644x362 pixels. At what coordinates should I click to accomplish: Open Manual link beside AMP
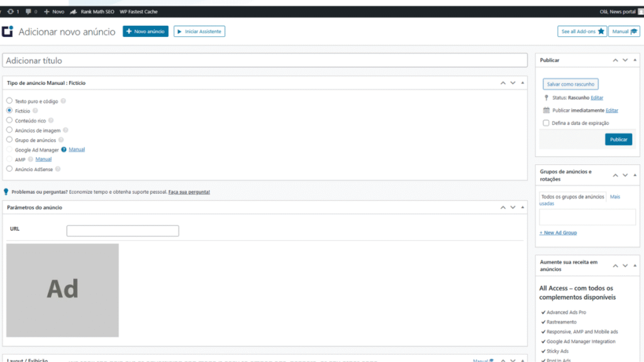coord(43,159)
